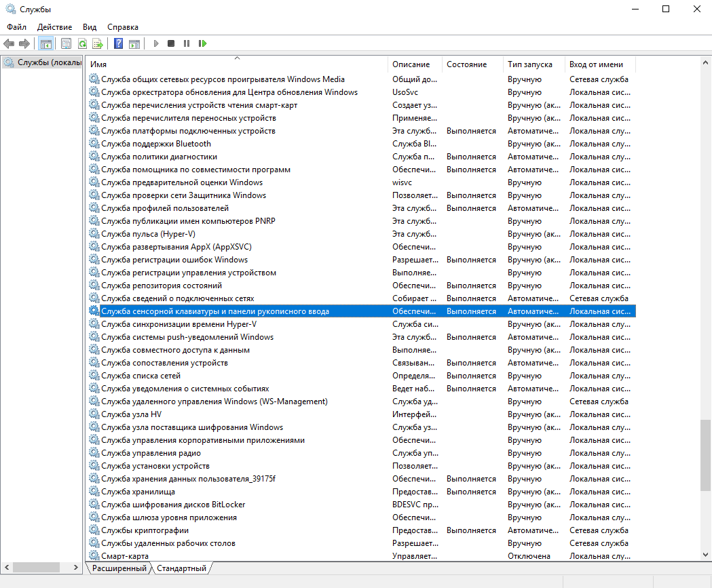Click the green Refresh toolbar icon
This screenshot has width=712, height=588.
click(x=82, y=43)
